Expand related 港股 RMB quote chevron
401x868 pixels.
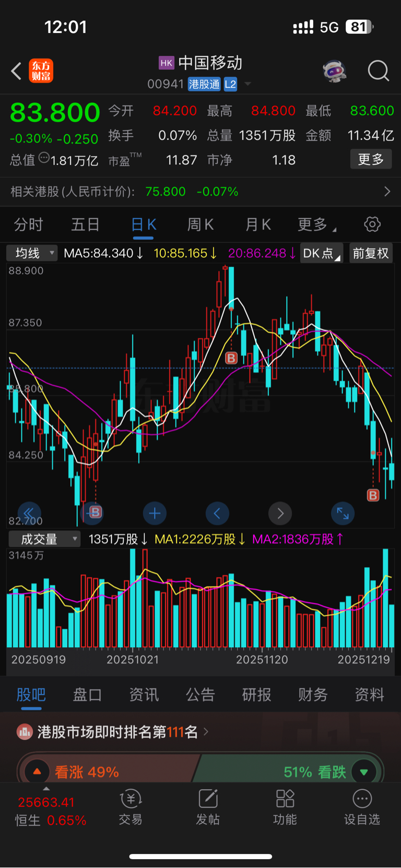pos(387,192)
